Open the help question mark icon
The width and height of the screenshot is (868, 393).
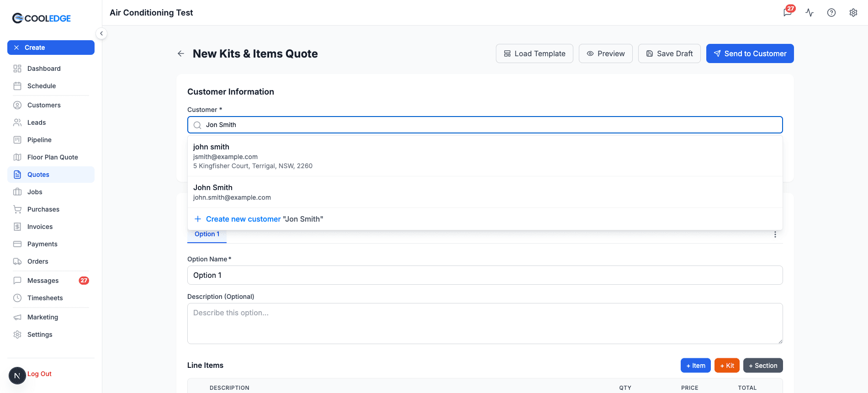(x=831, y=13)
